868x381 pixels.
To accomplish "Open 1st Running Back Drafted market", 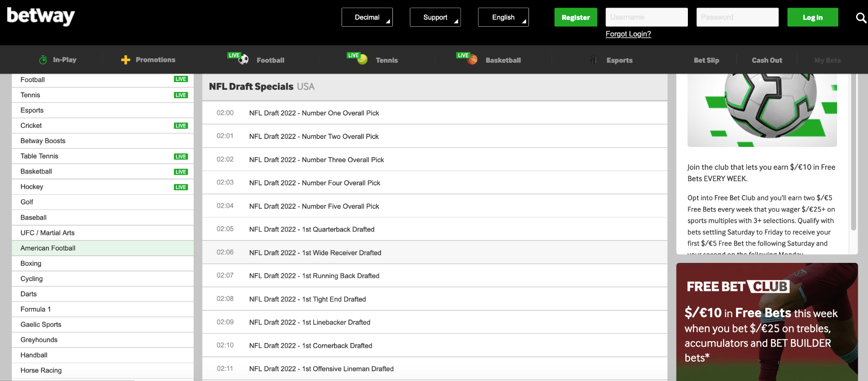I will coord(434,276).
